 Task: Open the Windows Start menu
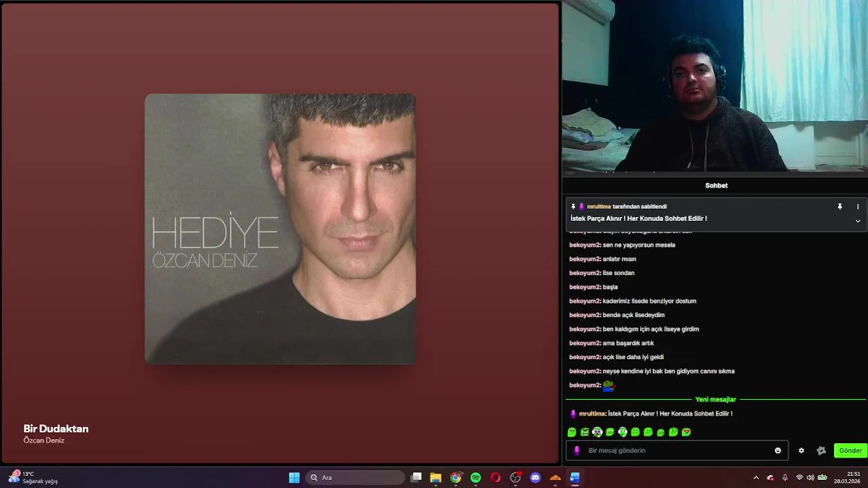(294, 478)
